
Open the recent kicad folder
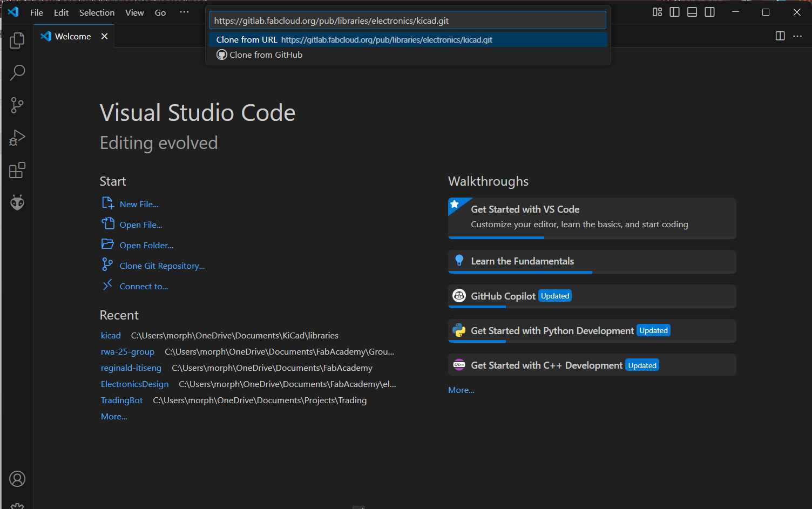click(x=111, y=335)
